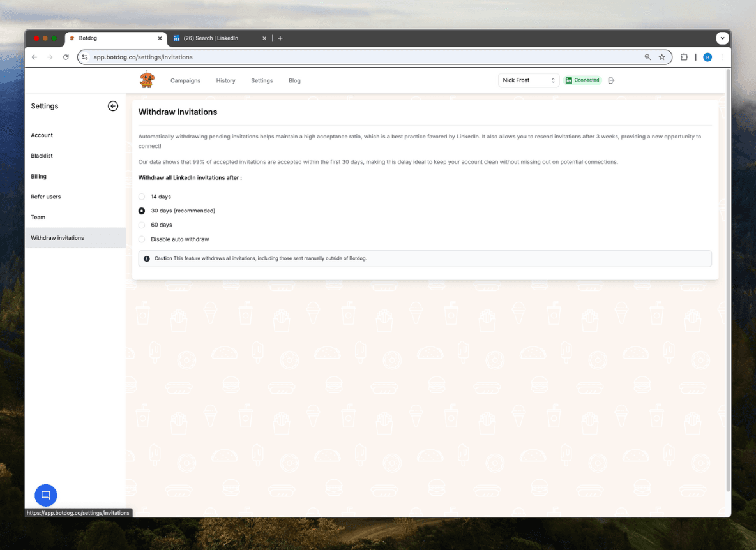Select 30 days (recommended) option
This screenshot has height=550, width=756.
[142, 211]
